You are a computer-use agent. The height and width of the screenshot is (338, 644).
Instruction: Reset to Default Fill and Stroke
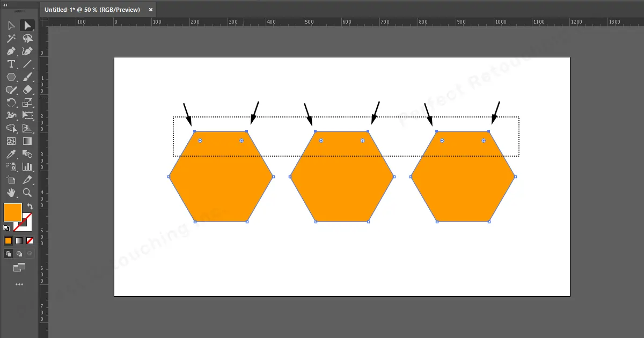[x=6, y=227]
